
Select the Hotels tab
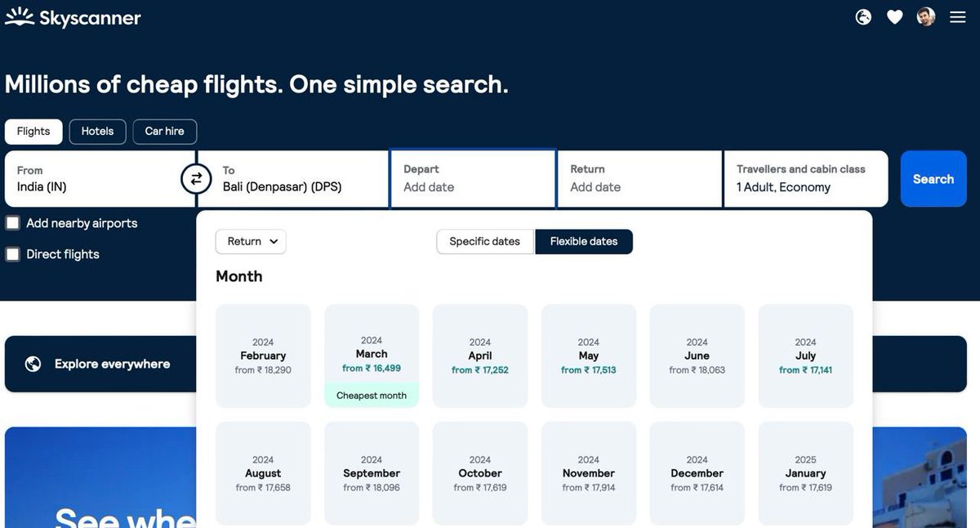click(x=97, y=132)
